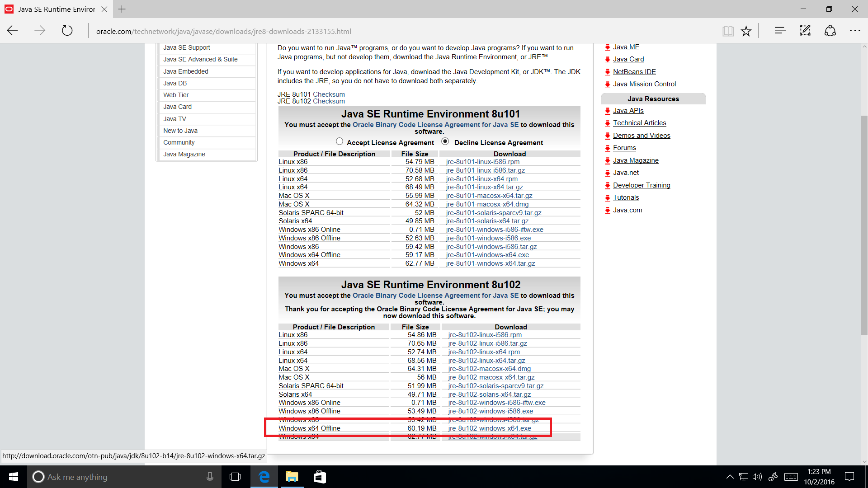
Task: Download jre-8u102-solaris-sparcv9.tar.gz
Action: [x=496, y=386]
